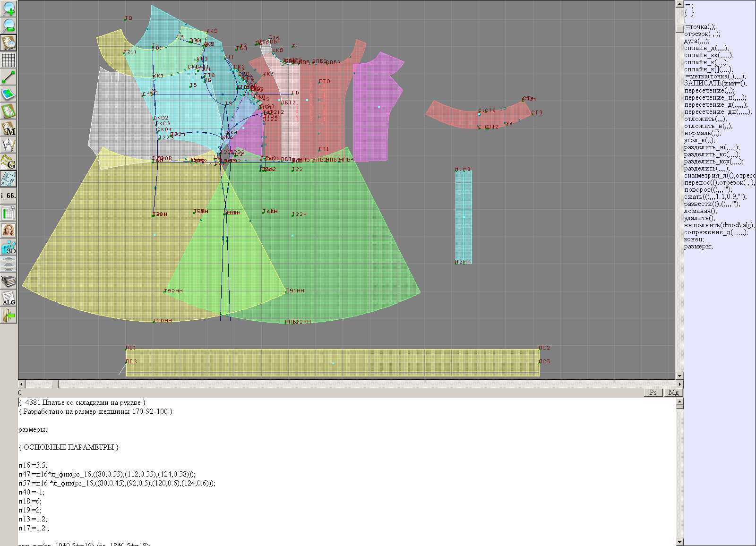Select 'пересечение(,,);' in the operator list

point(709,91)
